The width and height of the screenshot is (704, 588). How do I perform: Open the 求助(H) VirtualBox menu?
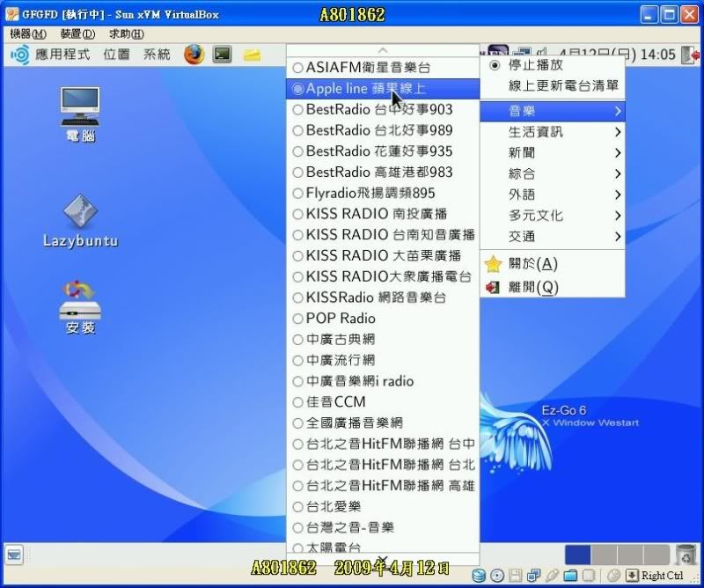pos(127,34)
